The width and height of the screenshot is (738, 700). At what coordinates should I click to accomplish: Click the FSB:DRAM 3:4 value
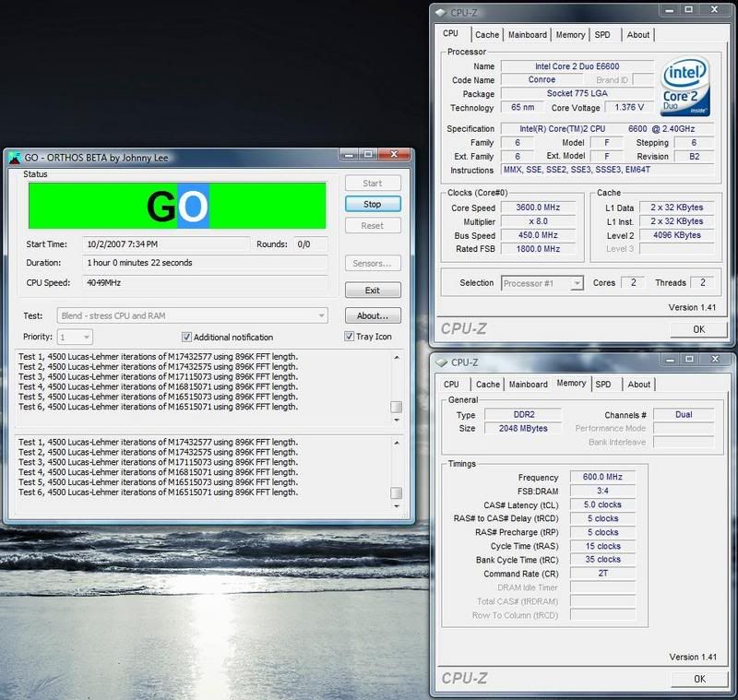602,491
